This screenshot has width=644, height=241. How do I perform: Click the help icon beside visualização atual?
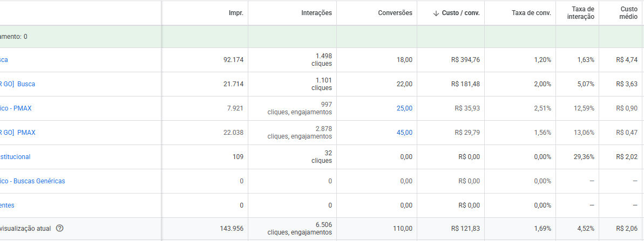[x=60, y=228]
